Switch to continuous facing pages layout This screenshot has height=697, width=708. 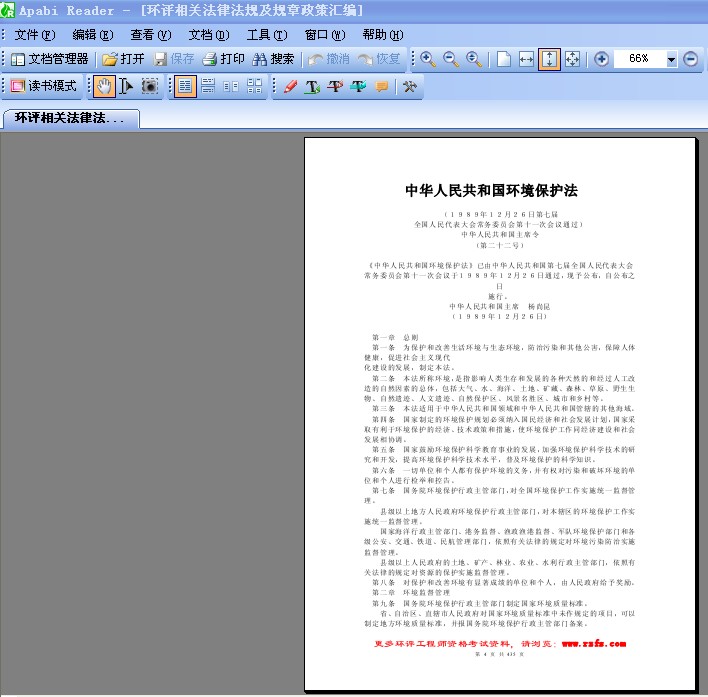pyautogui.click(x=255, y=86)
